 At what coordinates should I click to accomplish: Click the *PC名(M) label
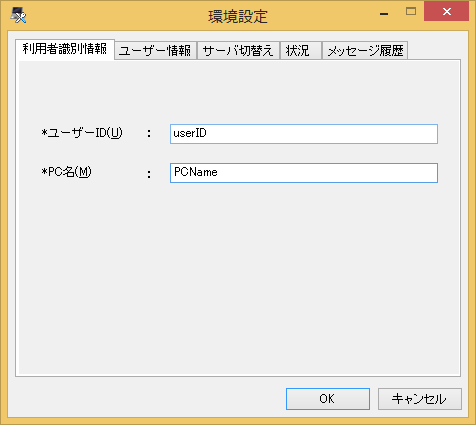pyautogui.click(x=66, y=172)
